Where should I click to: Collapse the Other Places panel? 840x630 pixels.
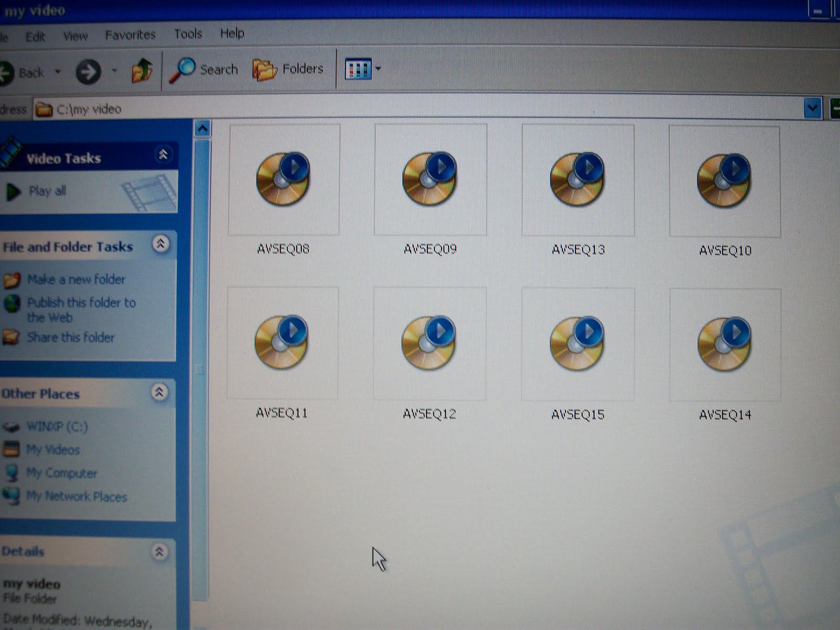click(x=159, y=392)
